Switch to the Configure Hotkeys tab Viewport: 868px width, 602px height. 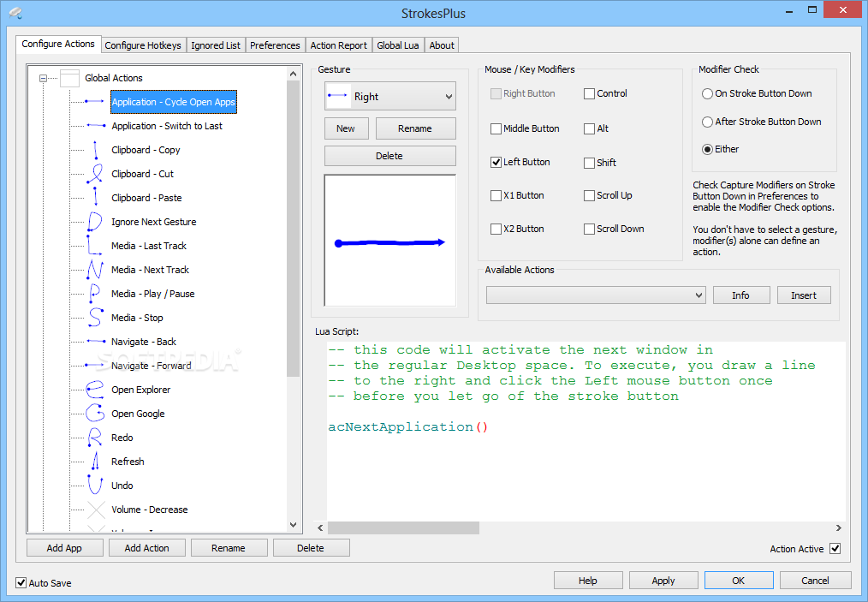(x=143, y=45)
